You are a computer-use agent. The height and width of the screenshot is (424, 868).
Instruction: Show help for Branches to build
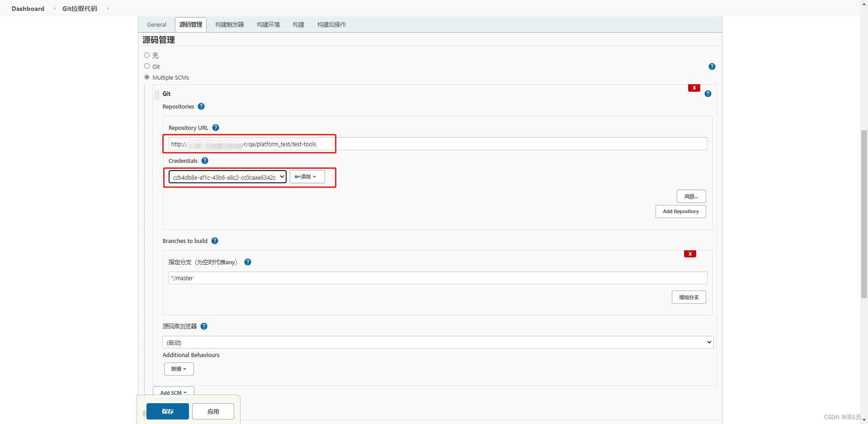(x=215, y=241)
